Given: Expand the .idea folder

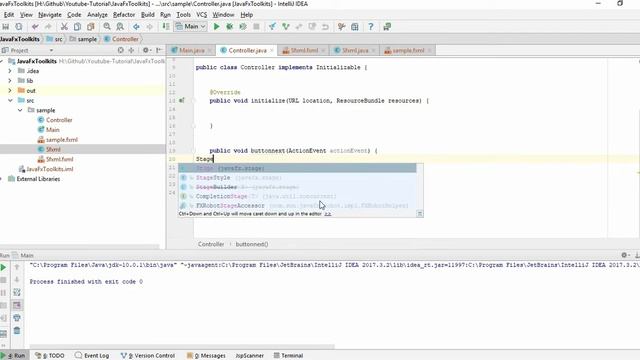Looking at the screenshot, I should [x=10, y=71].
